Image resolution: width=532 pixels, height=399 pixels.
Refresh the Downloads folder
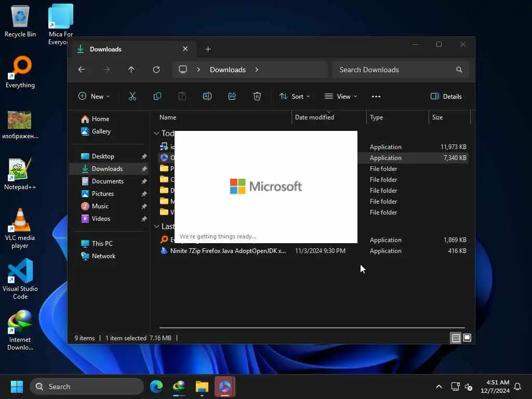(156, 70)
